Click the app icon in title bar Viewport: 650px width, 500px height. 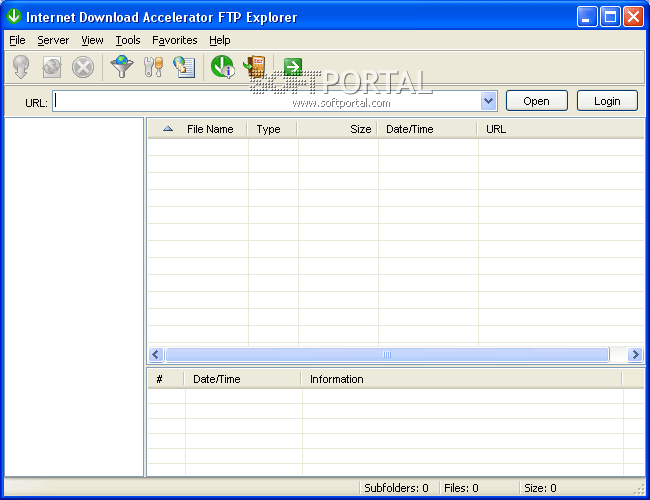[x=14, y=16]
